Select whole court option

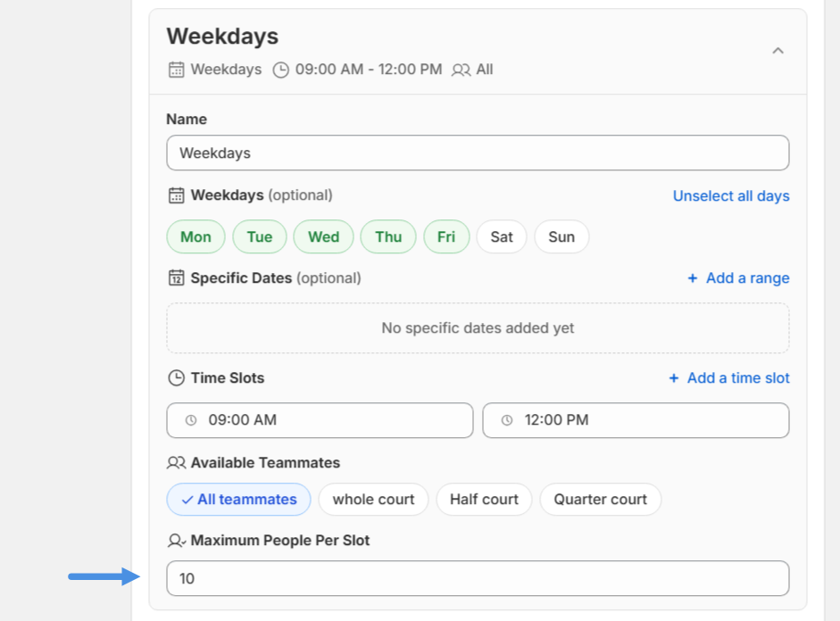(x=373, y=499)
